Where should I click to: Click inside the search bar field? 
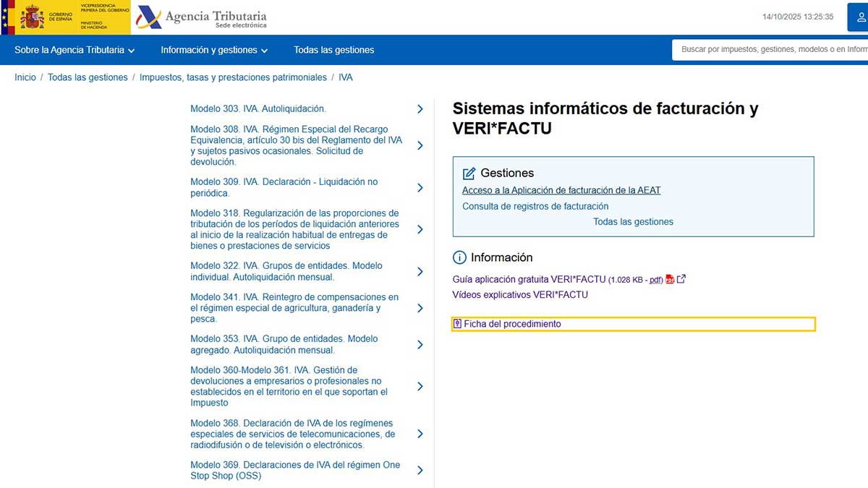pos(767,50)
